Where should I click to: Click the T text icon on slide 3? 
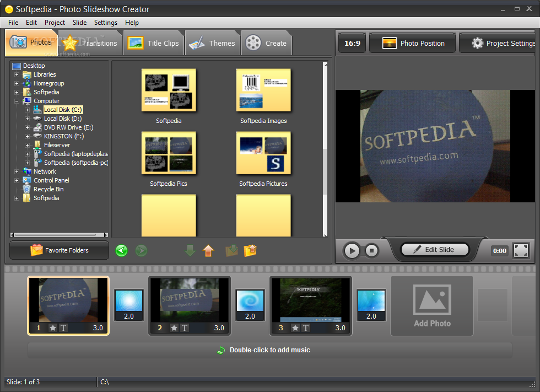(306, 327)
